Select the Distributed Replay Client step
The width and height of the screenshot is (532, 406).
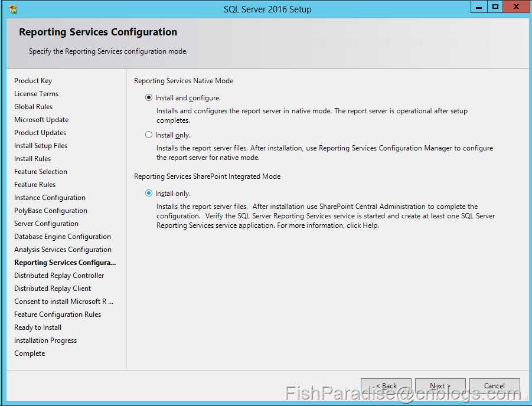[53, 289]
